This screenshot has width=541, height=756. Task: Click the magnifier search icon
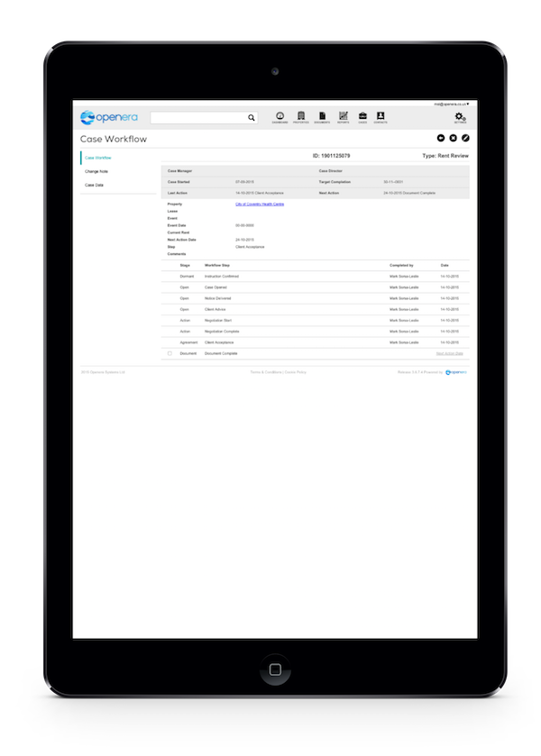[252, 118]
